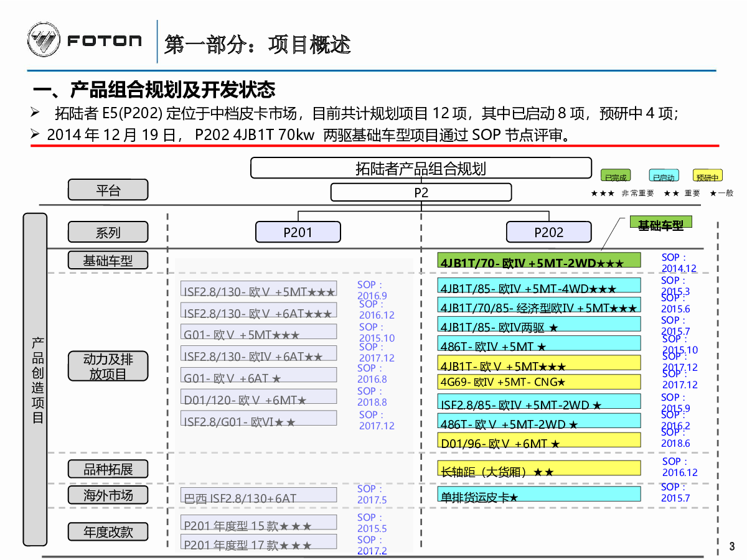
Task: Click the P202 series box
Action: pyautogui.click(x=548, y=232)
